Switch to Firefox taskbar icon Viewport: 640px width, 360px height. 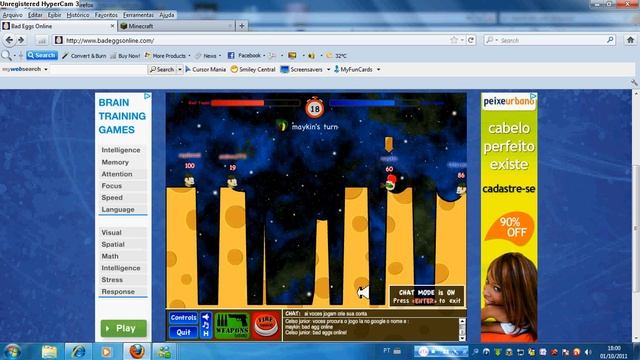[x=137, y=351]
